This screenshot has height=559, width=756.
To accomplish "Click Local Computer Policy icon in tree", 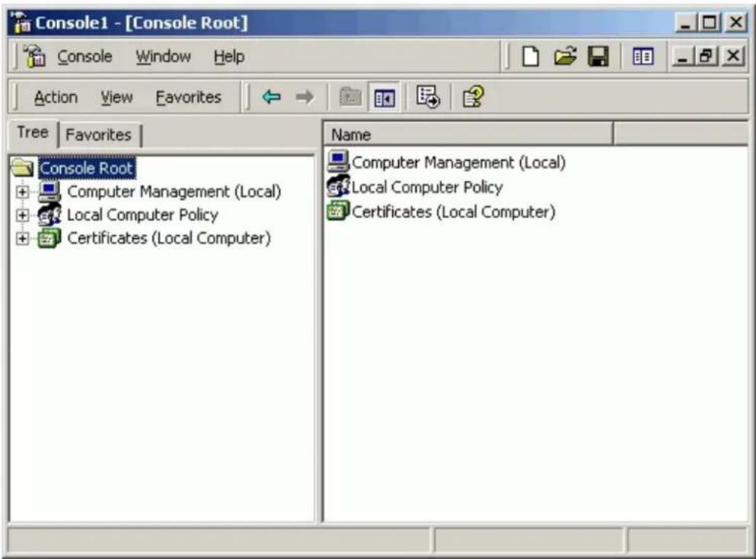I will 49,215.
